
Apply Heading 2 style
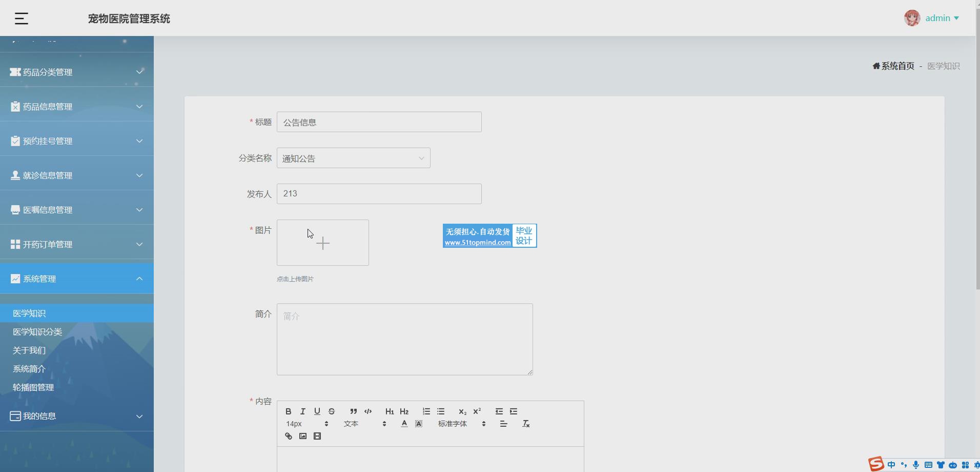click(x=404, y=411)
